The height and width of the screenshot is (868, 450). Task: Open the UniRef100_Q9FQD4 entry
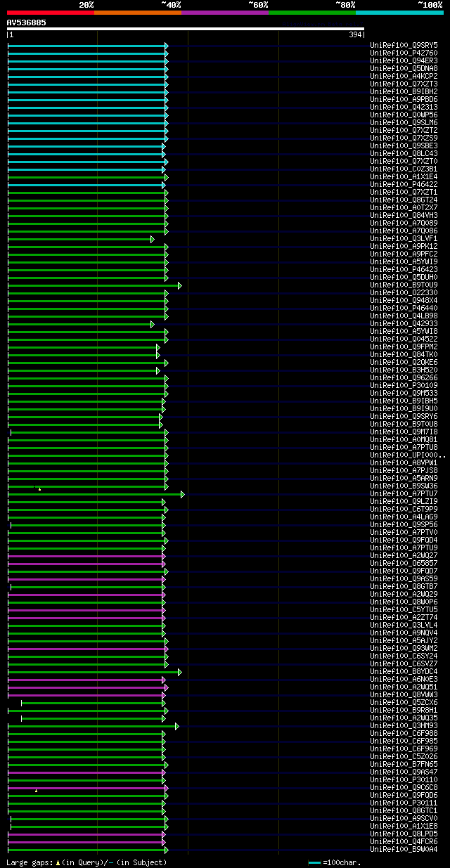[x=404, y=540]
